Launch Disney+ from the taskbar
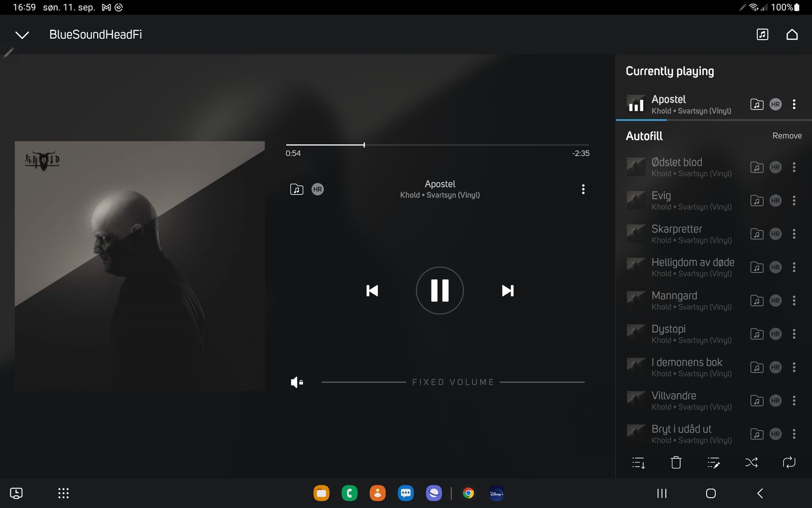812x508 pixels. [497, 493]
